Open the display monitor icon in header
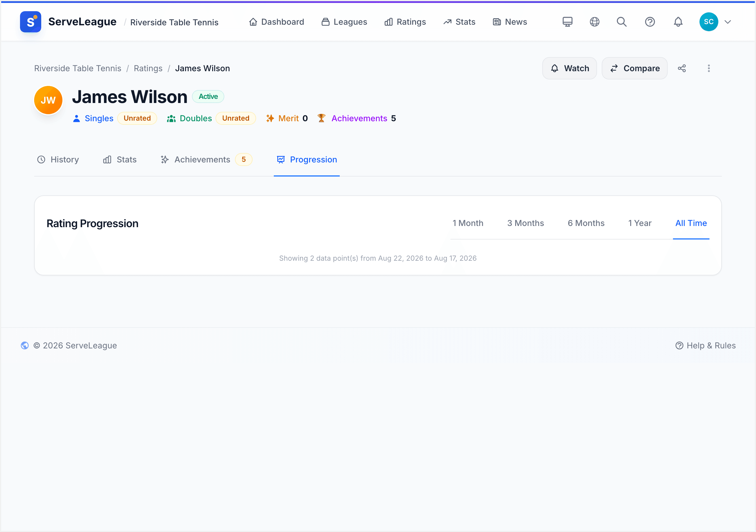This screenshot has width=756, height=532. point(567,22)
